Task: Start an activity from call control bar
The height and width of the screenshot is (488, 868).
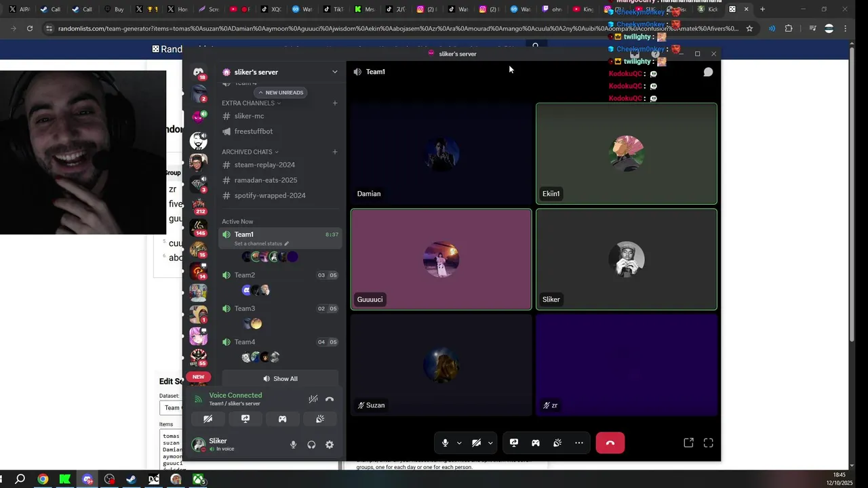Action: [536, 443]
